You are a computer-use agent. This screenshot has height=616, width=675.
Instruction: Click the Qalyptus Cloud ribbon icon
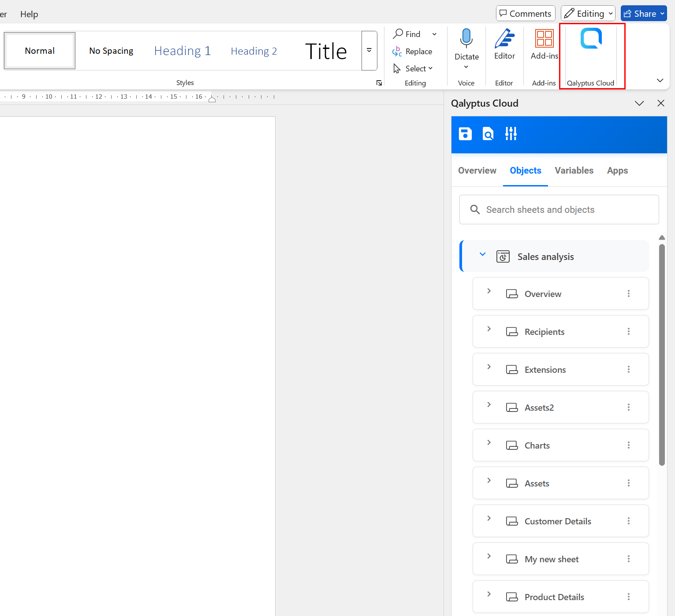[x=591, y=39]
